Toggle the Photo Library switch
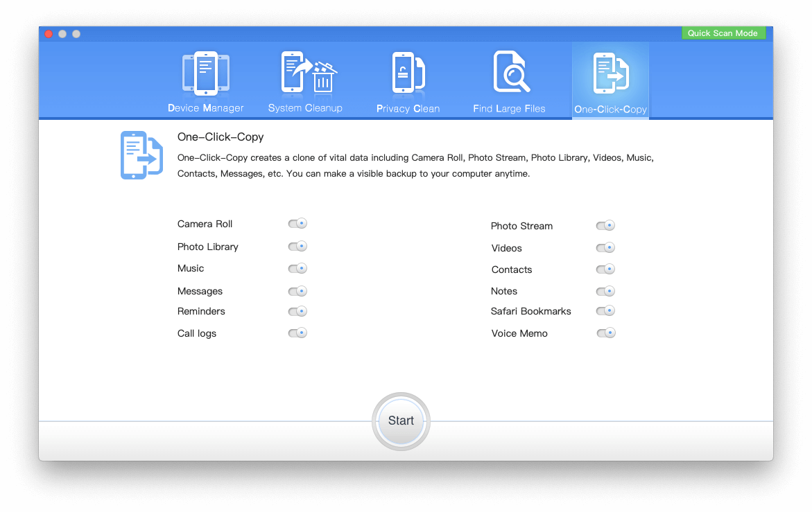 [x=297, y=246]
